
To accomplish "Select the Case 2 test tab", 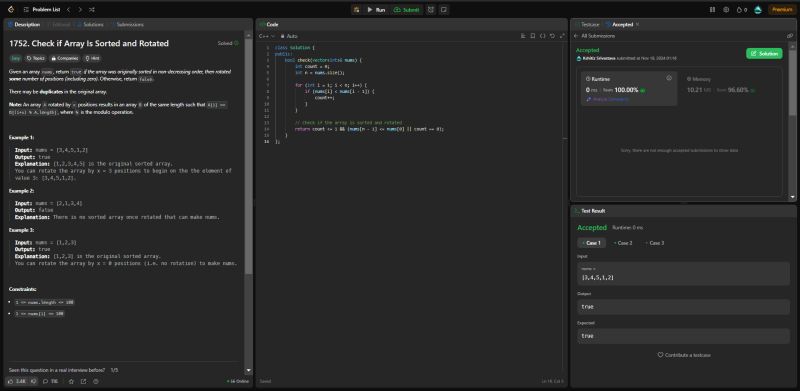I will coord(622,243).
